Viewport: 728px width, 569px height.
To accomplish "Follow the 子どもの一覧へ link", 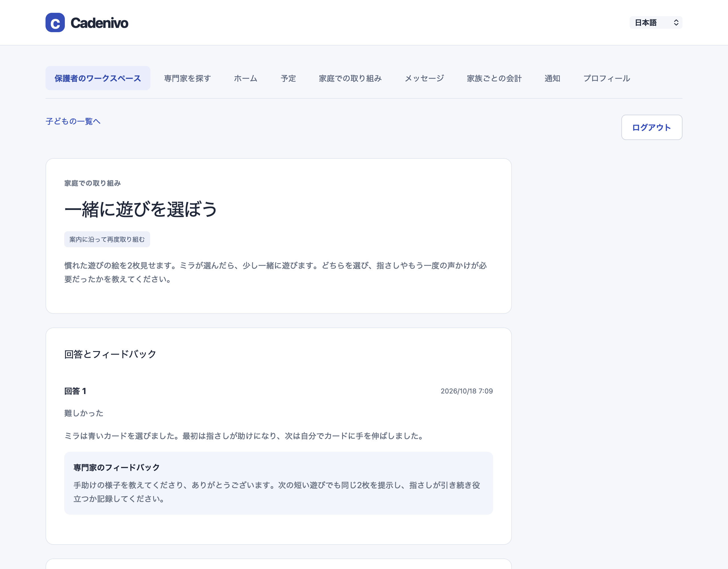I will pyautogui.click(x=73, y=121).
